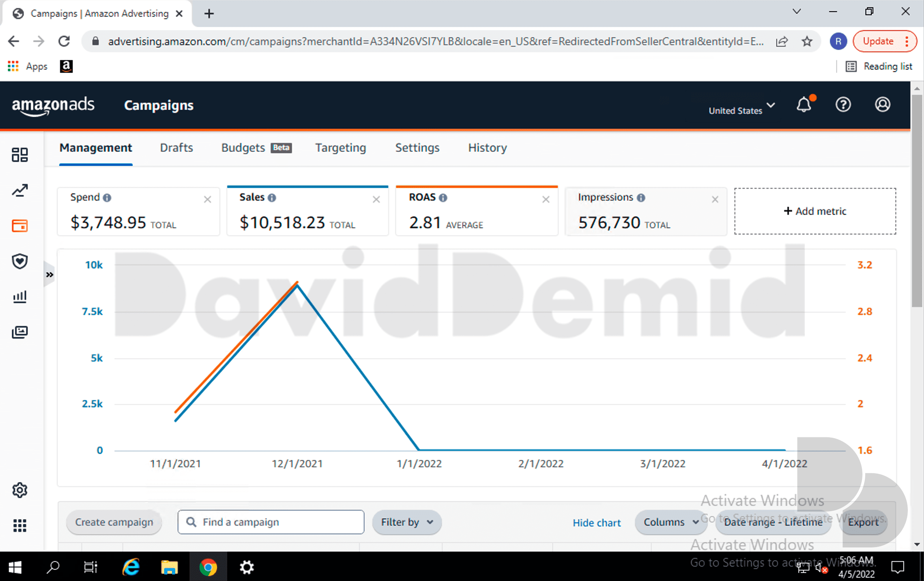Image resolution: width=924 pixels, height=581 pixels.
Task: Switch to the Targeting tab
Action: coord(340,148)
